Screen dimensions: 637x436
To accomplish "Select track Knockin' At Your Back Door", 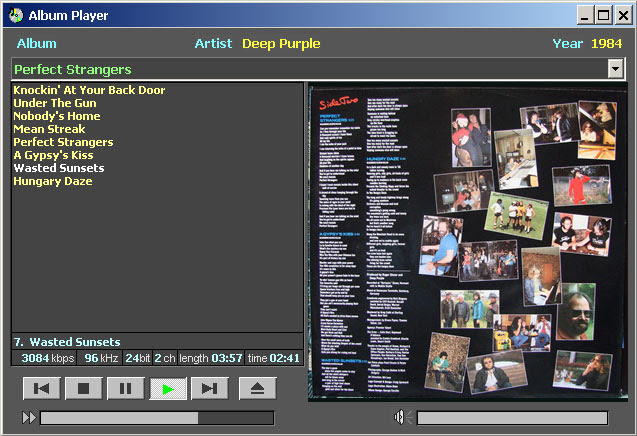I will click(x=89, y=90).
